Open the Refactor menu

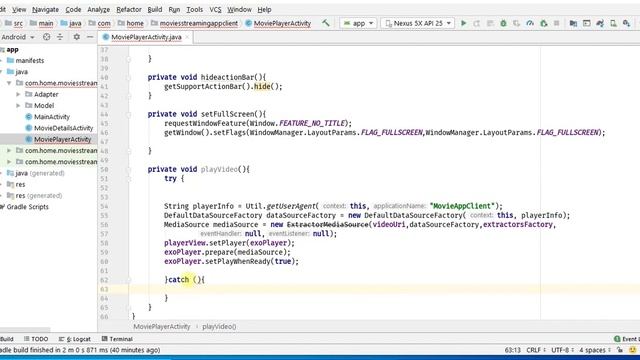[x=129, y=9]
